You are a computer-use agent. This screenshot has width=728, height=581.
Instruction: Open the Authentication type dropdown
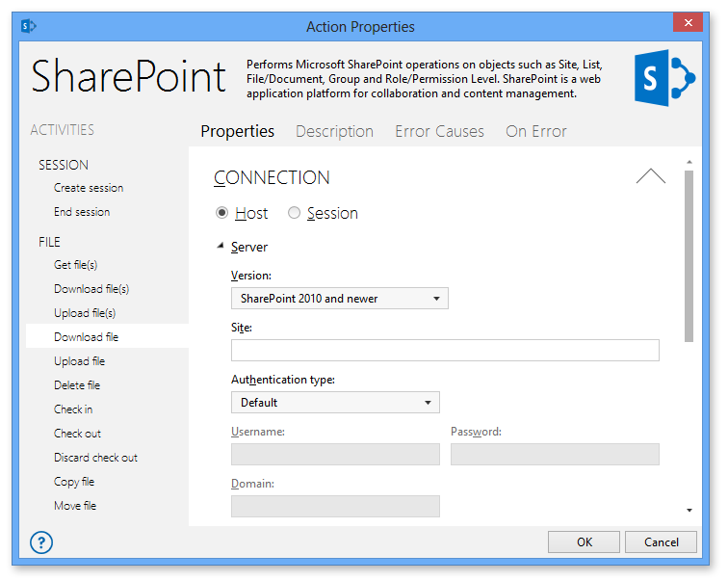(x=335, y=403)
